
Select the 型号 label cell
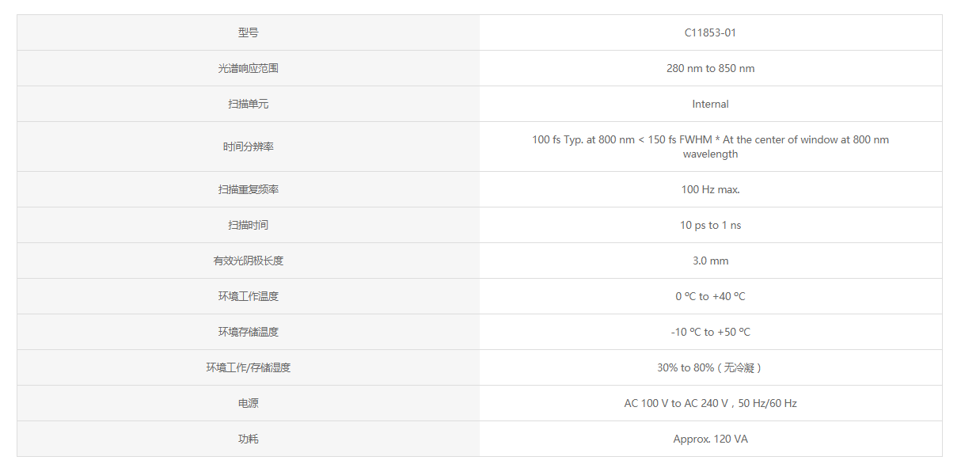(x=248, y=32)
